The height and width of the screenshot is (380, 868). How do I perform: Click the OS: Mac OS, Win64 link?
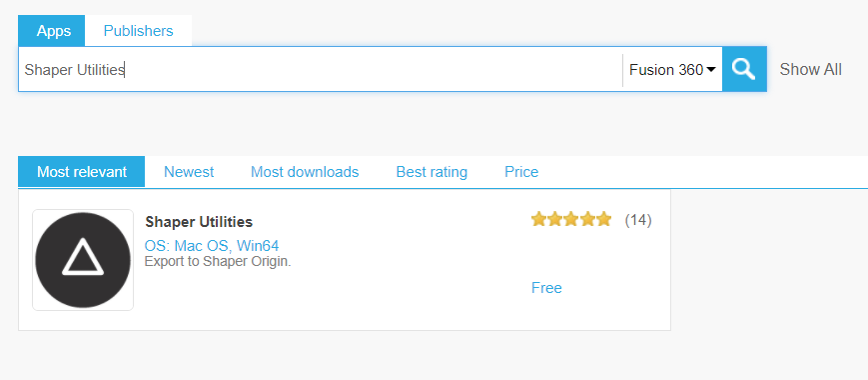[212, 245]
